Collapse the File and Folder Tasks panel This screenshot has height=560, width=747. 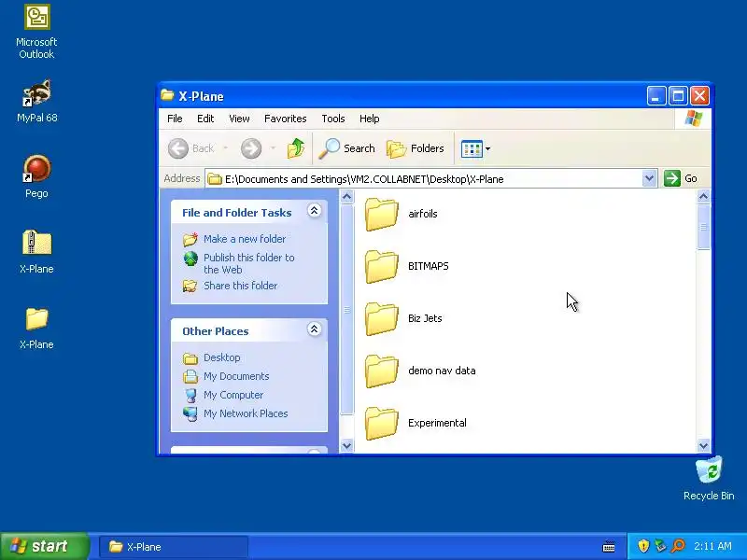(x=314, y=211)
